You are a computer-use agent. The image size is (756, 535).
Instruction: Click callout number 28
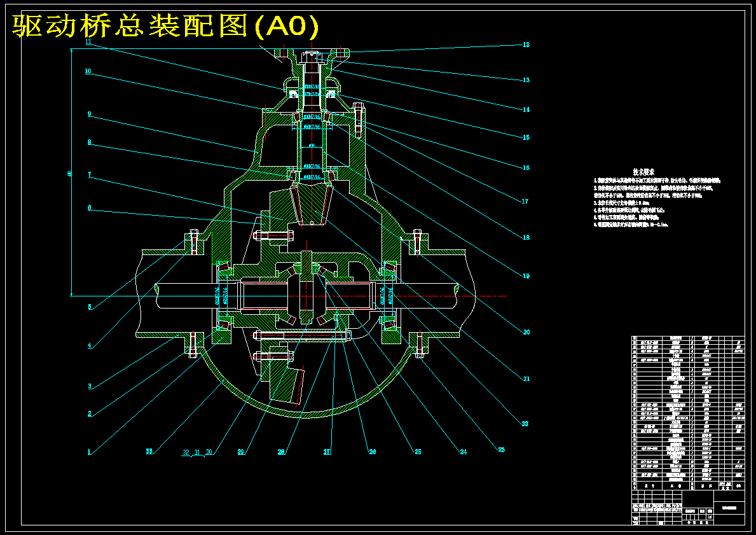(x=281, y=452)
